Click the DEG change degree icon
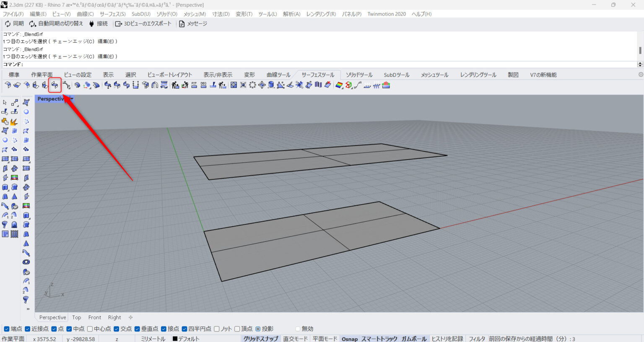 [x=203, y=85]
